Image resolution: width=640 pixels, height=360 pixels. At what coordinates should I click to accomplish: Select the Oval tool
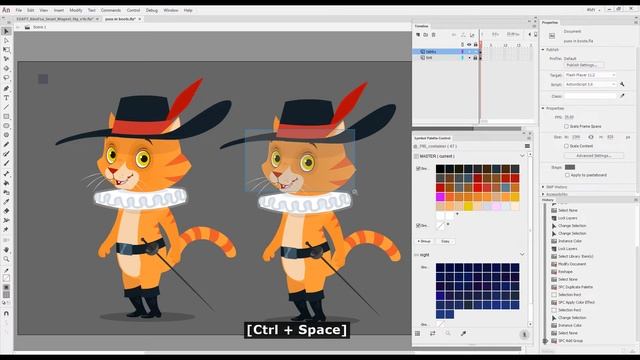pyautogui.click(x=6, y=126)
